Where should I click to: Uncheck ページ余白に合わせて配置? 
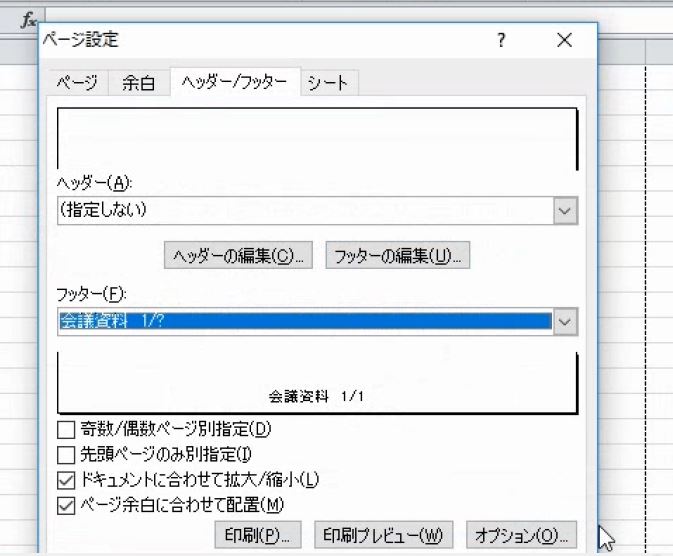pos(66,505)
